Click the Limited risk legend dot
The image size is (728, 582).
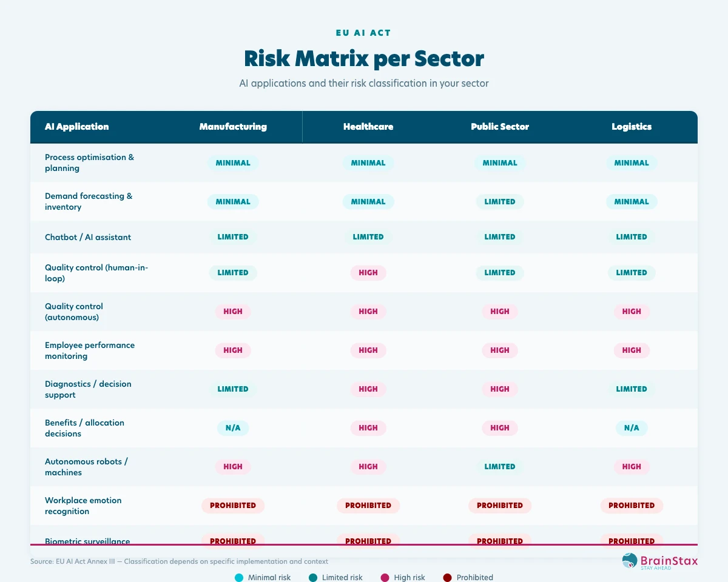(313, 577)
